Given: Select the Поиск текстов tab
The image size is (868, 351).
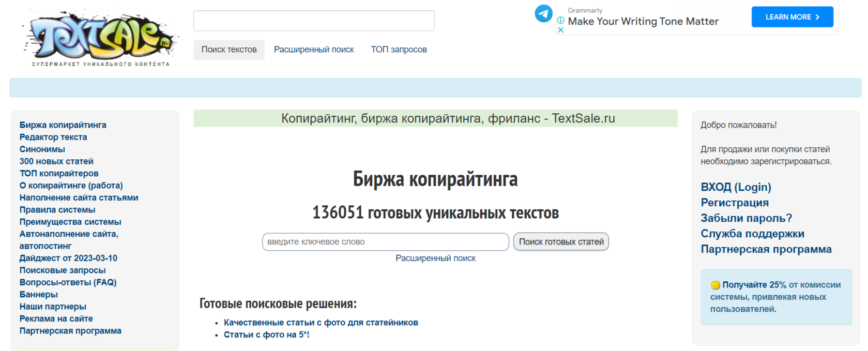Looking at the screenshot, I should [x=229, y=50].
